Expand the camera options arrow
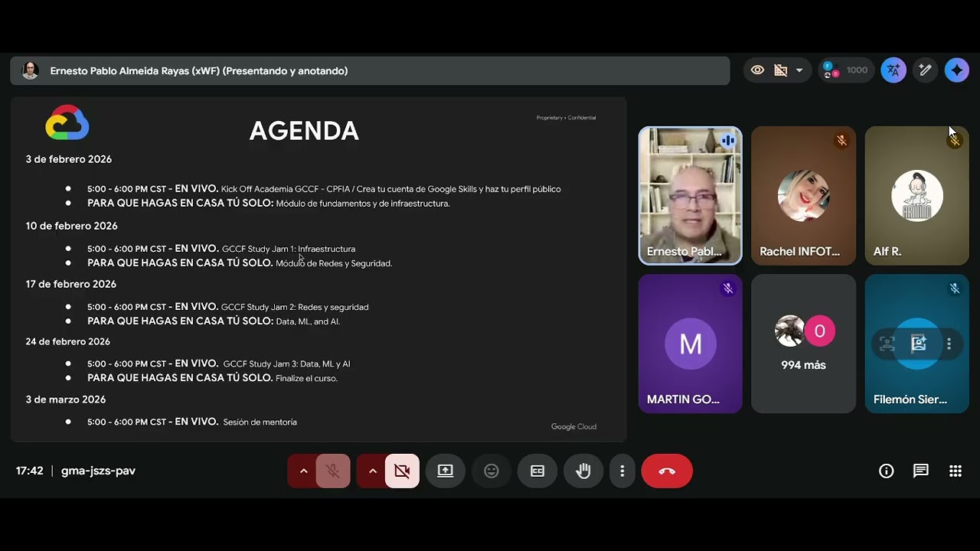This screenshot has width=980, height=551. pos(372,471)
